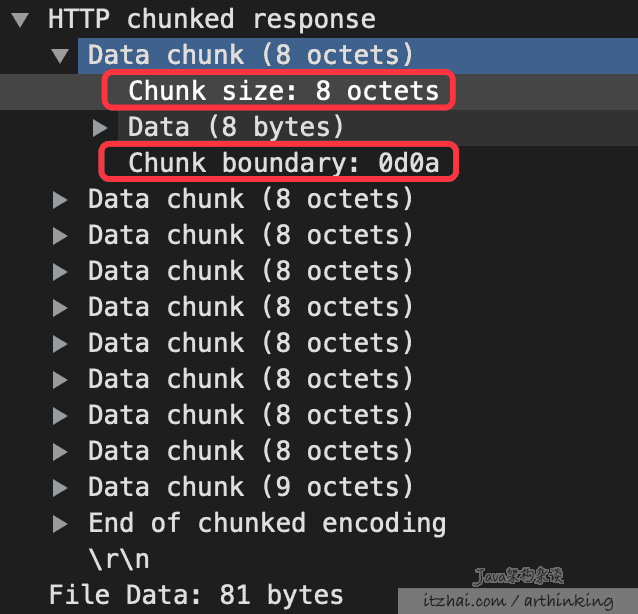Select the Chunk size: 8 octets row

point(319,92)
